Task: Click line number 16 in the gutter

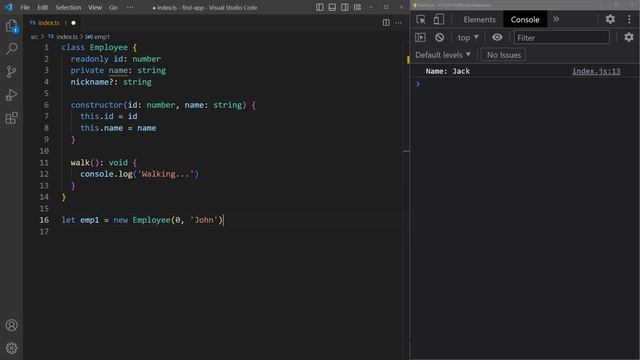Action: coord(44,220)
